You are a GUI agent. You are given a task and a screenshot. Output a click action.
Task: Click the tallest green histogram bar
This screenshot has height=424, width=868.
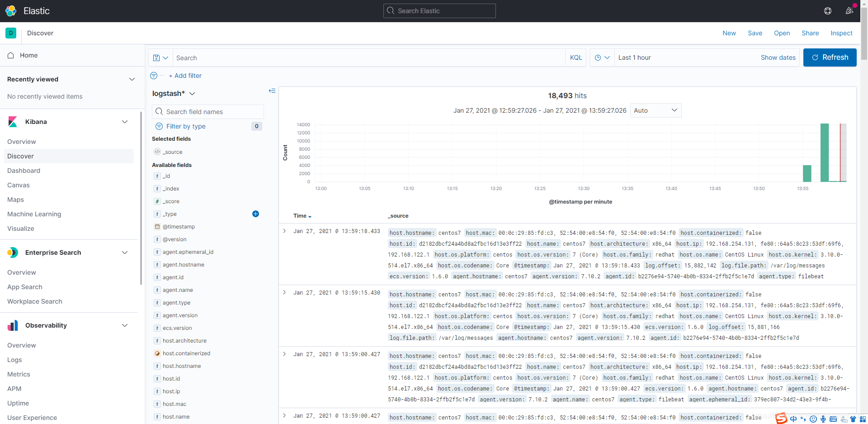pyautogui.click(x=825, y=152)
